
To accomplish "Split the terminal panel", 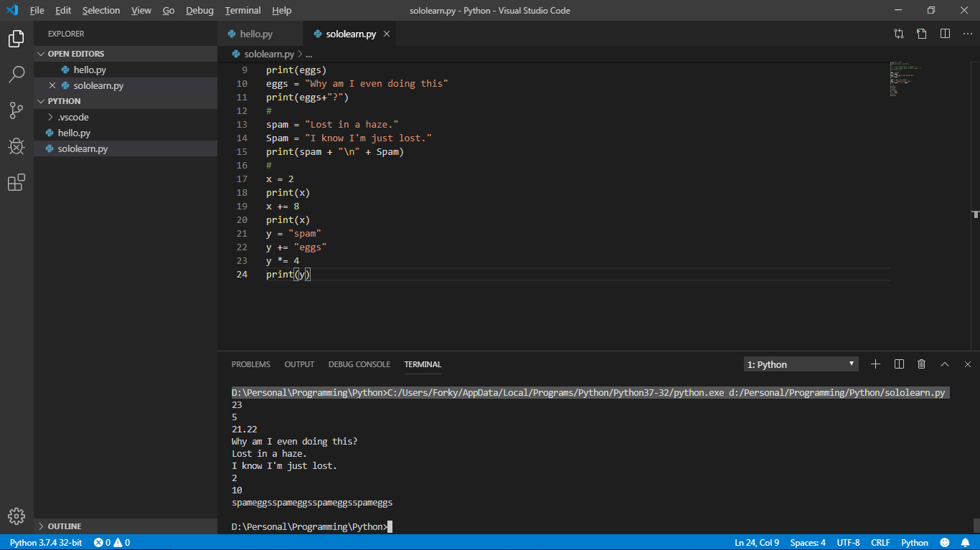I will coord(899,364).
